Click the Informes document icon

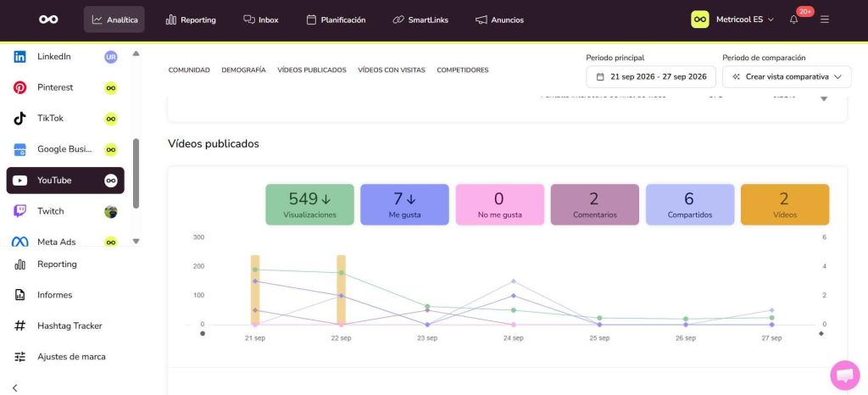[x=20, y=295]
